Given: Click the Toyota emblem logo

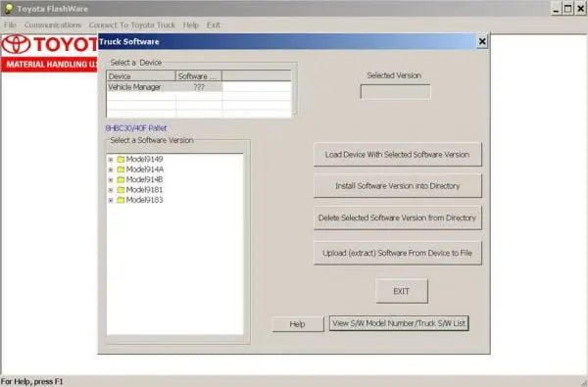Looking at the screenshot, I should pos(16,44).
